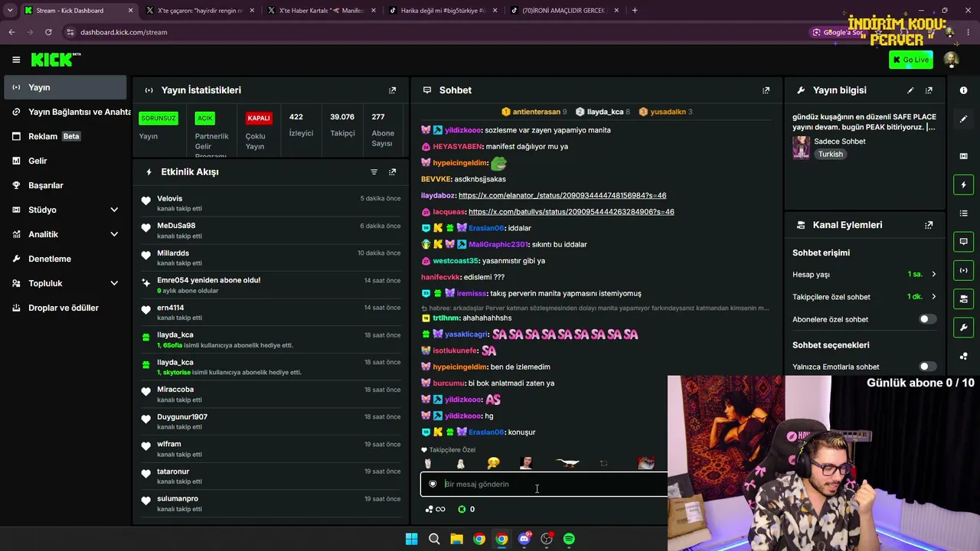The width and height of the screenshot is (980, 551).
Task: Pop out the Etkinlik Akışı panel
Action: 392,172
